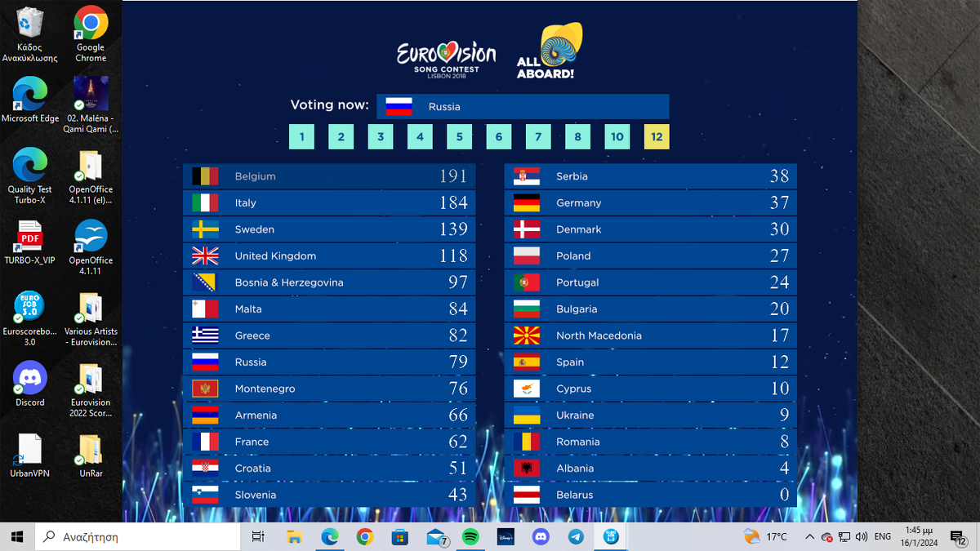Screen dimensions: 980x551
Task: Award 2 points button
Action: click(341, 136)
